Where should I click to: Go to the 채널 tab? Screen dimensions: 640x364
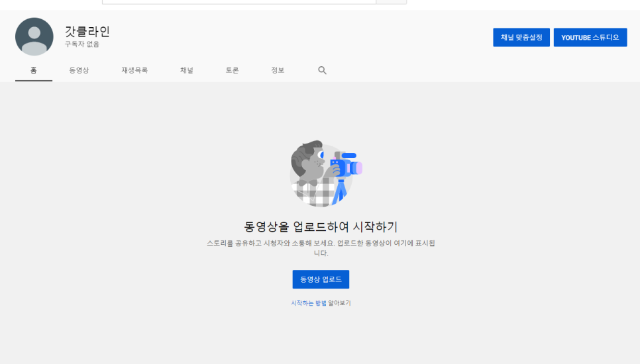187,70
